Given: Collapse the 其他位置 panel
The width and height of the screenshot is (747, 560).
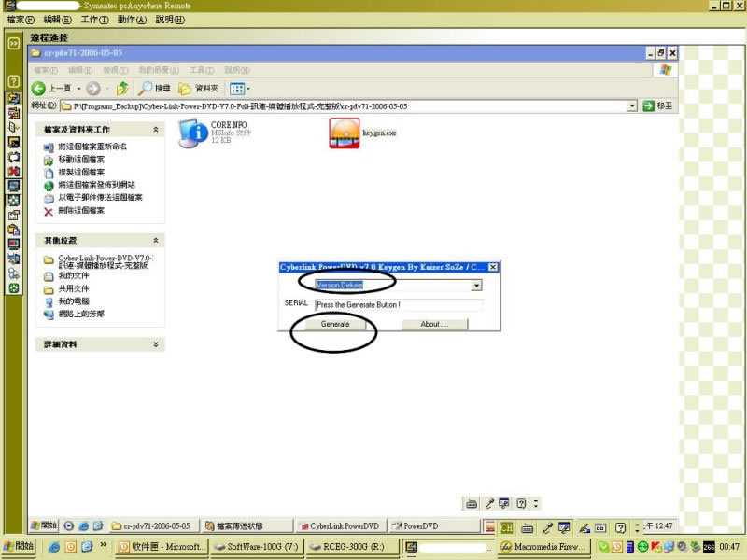Looking at the screenshot, I should coord(156,241).
